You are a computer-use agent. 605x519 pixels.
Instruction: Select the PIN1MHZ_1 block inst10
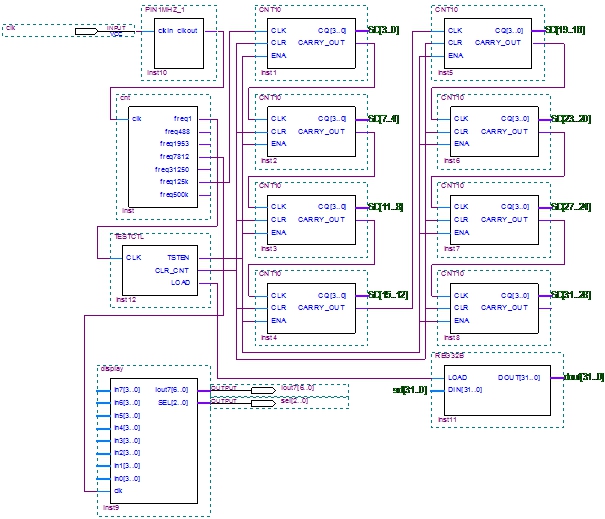coord(179,44)
